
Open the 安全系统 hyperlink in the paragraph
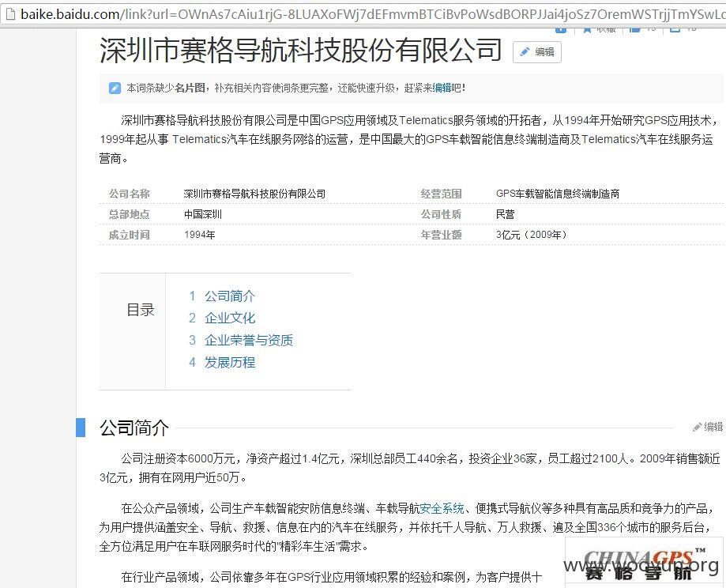tap(442, 509)
